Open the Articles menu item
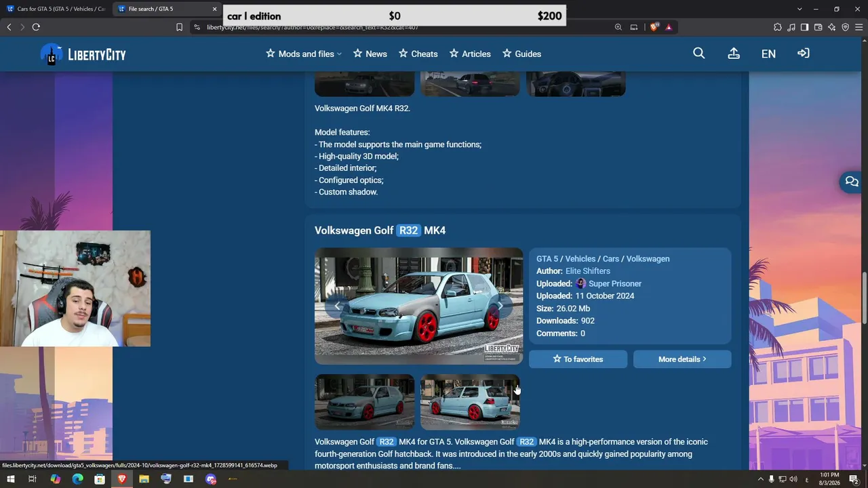 pos(470,54)
